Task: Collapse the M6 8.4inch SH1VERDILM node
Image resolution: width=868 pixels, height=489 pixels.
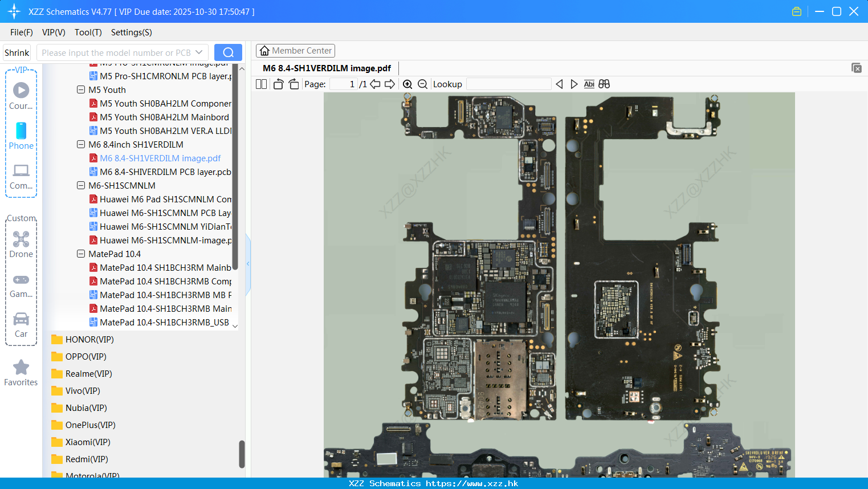Action: pos(81,144)
